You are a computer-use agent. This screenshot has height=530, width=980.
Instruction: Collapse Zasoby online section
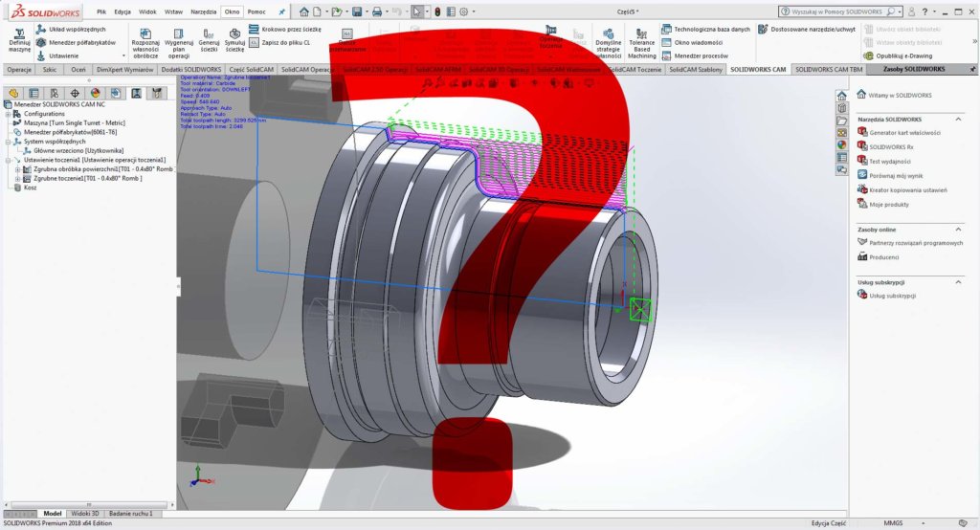point(958,230)
